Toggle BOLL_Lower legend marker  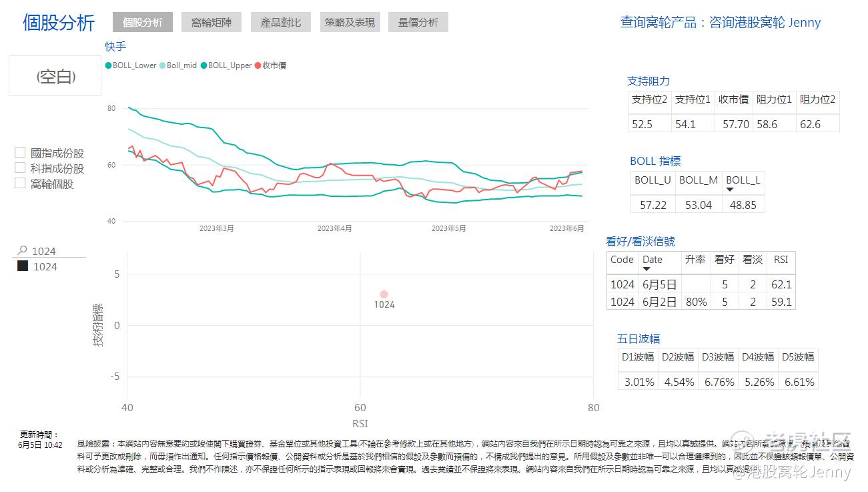pyautogui.click(x=109, y=65)
